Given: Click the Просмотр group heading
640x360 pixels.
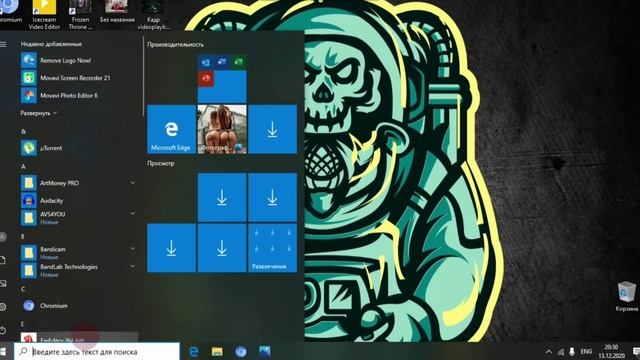Looking at the screenshot, I should tap(161, 163).
